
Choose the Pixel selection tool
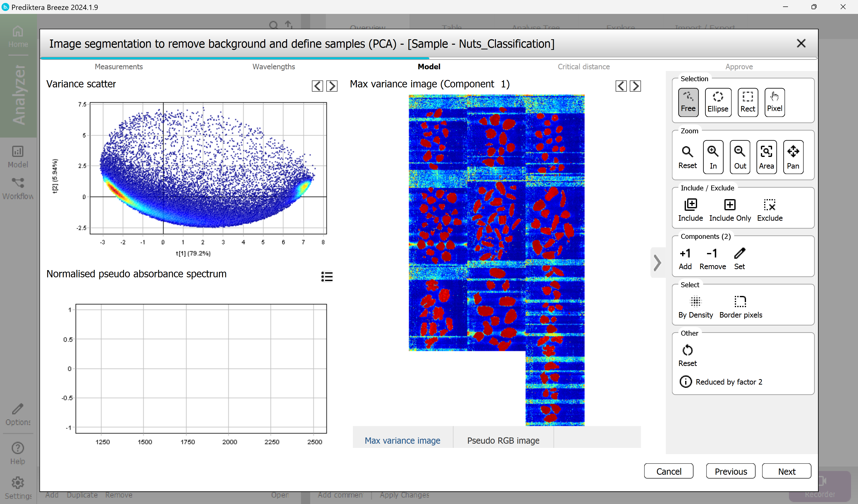click(774, 102)
